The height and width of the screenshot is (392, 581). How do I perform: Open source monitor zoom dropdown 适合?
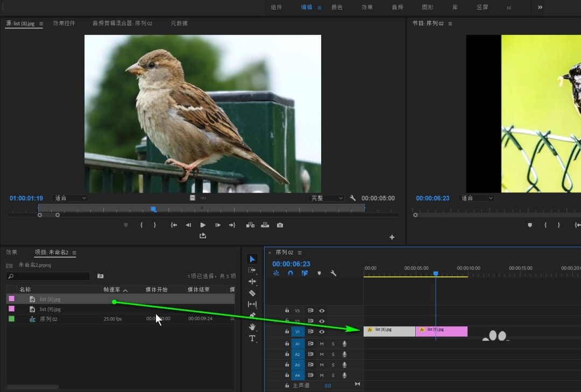click(69, 198)
